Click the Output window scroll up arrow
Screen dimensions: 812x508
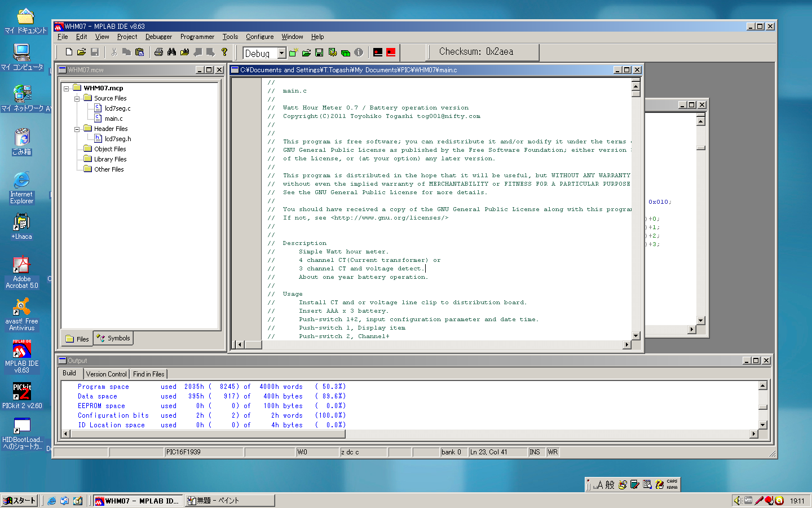(x=763, y=386)
